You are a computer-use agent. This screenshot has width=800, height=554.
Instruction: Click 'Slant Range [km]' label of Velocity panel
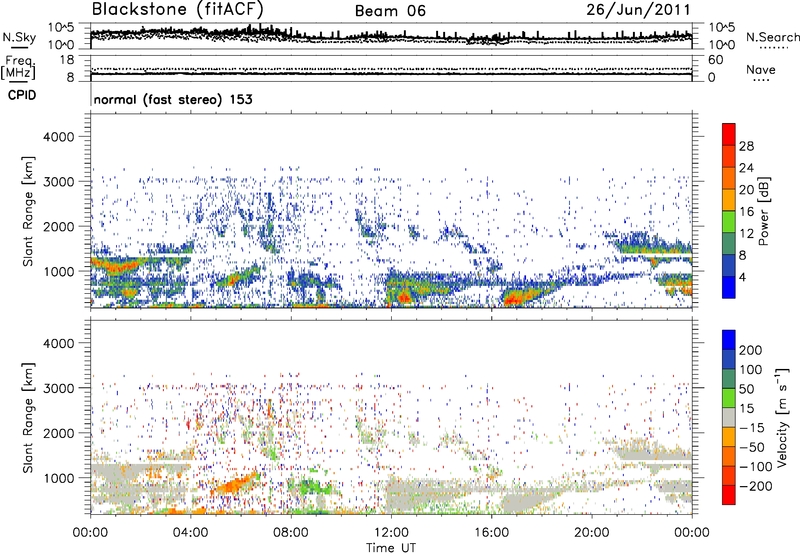pos(28,418)
